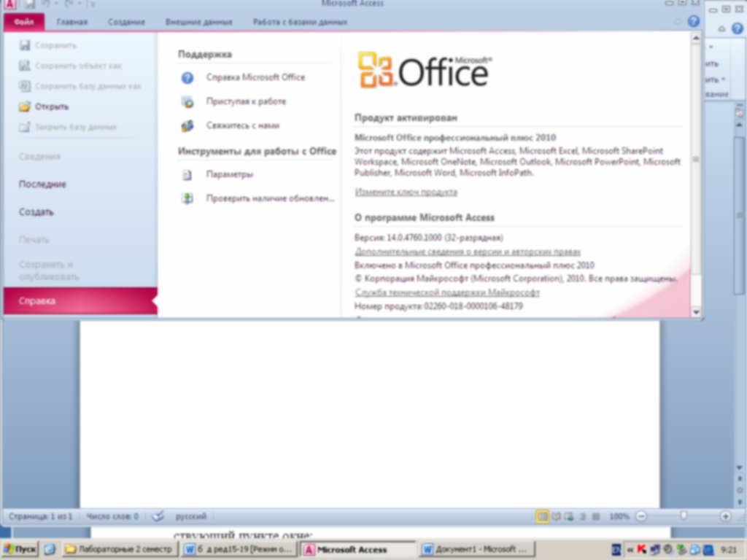
Task: Click Открыть in backstage menu
Action: tap(44, 106)
